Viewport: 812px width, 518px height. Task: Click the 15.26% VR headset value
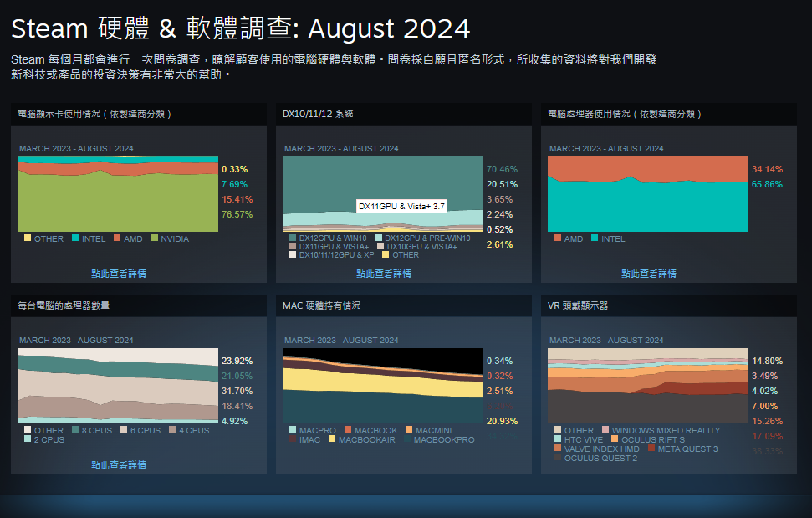tap(768, 421)
